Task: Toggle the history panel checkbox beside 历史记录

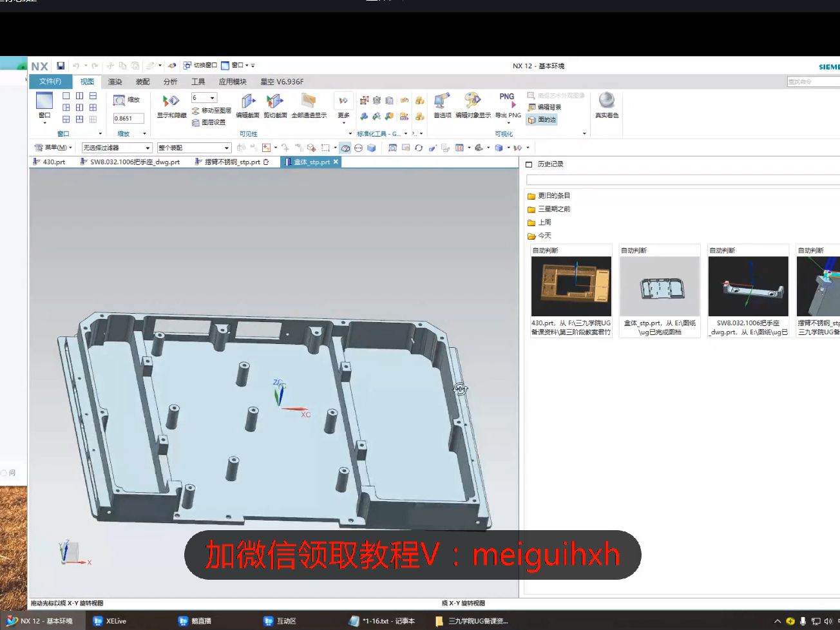Action: [x=530, y=165]
